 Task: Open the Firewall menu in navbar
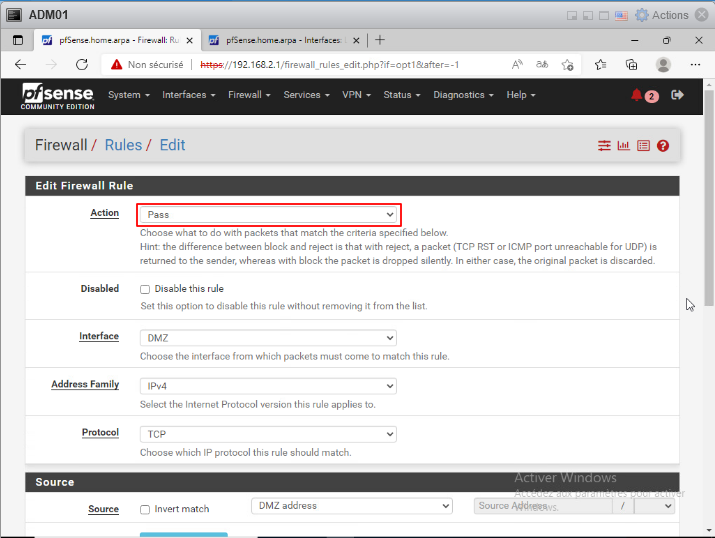click(248, 95)
